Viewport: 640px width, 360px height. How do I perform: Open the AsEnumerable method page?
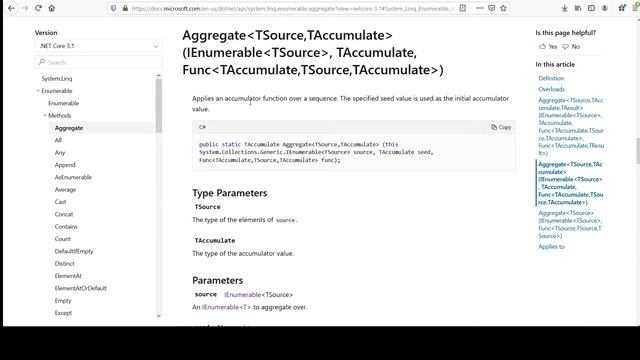coord(73,177)
